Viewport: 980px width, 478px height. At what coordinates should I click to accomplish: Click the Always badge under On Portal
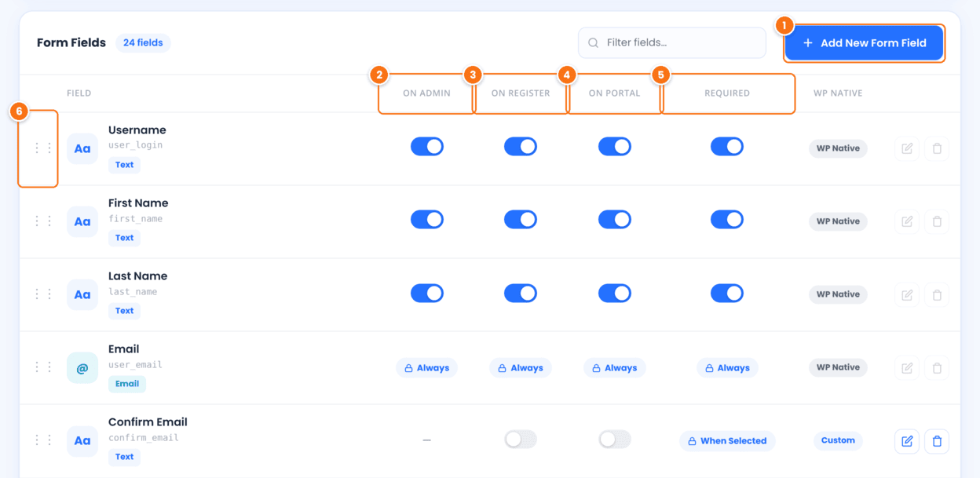click(x=615, y=368)
